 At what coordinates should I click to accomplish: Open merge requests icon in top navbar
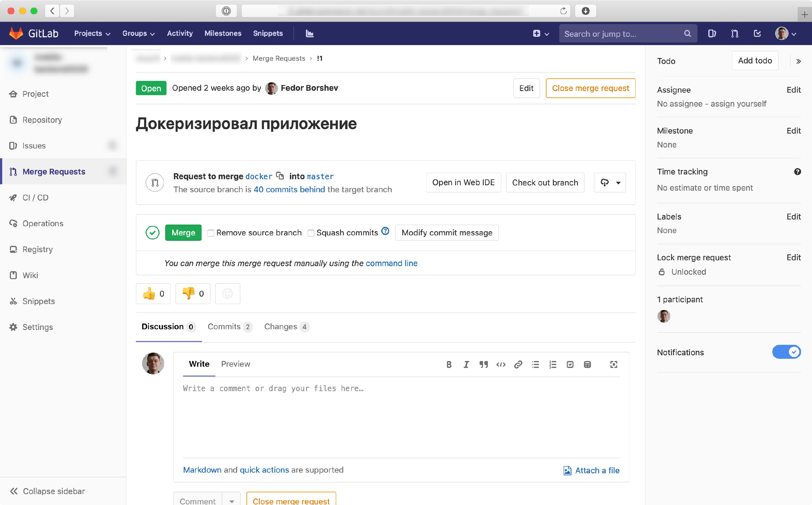[x=735, y=33]
